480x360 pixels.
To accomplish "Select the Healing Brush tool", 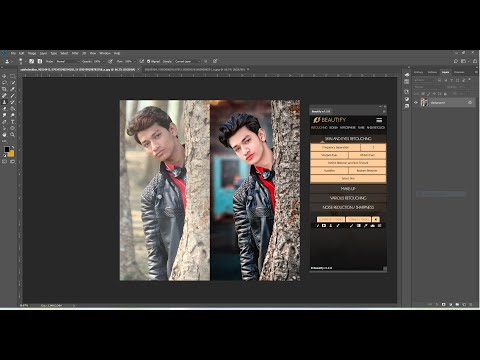I will click(4, 95).
